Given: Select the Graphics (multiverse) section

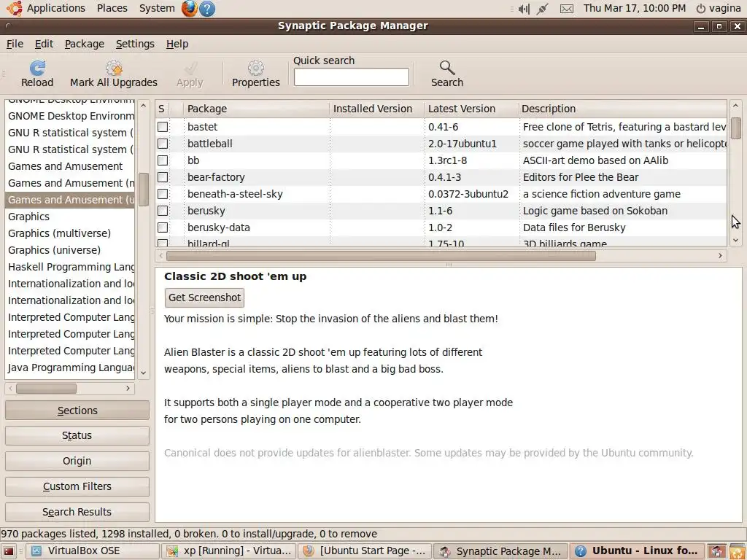Looking at the screenshot, I should click(69, 233).
